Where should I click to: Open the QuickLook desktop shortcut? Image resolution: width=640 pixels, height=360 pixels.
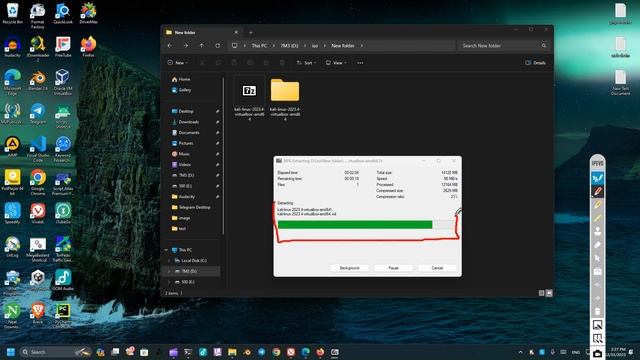coord(63,13)
